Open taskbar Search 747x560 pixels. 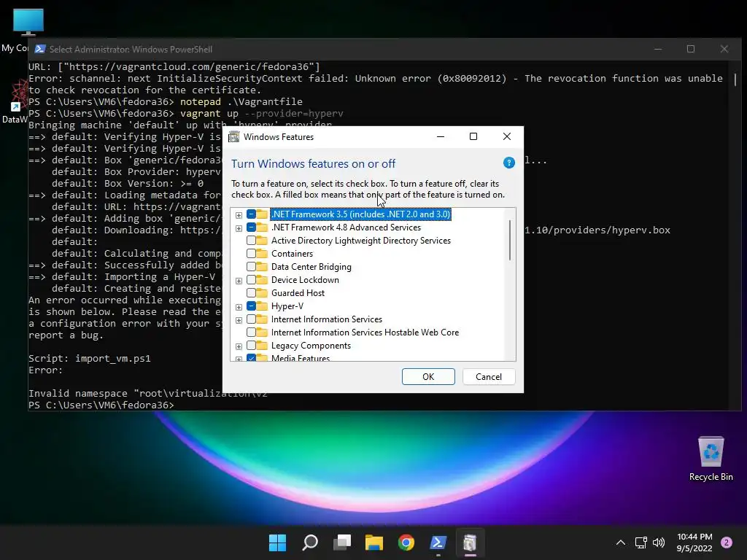(x=309, y=542)
